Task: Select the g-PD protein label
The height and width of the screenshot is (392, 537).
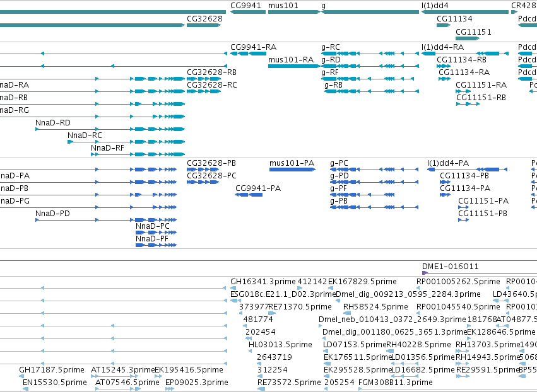Action: (339, 175)
